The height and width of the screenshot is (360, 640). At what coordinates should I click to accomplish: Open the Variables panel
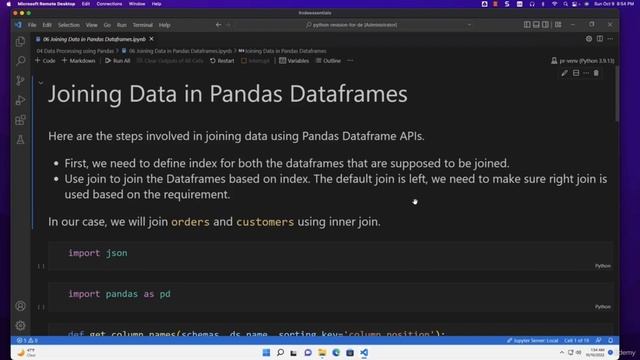click(x=294, y=61)
